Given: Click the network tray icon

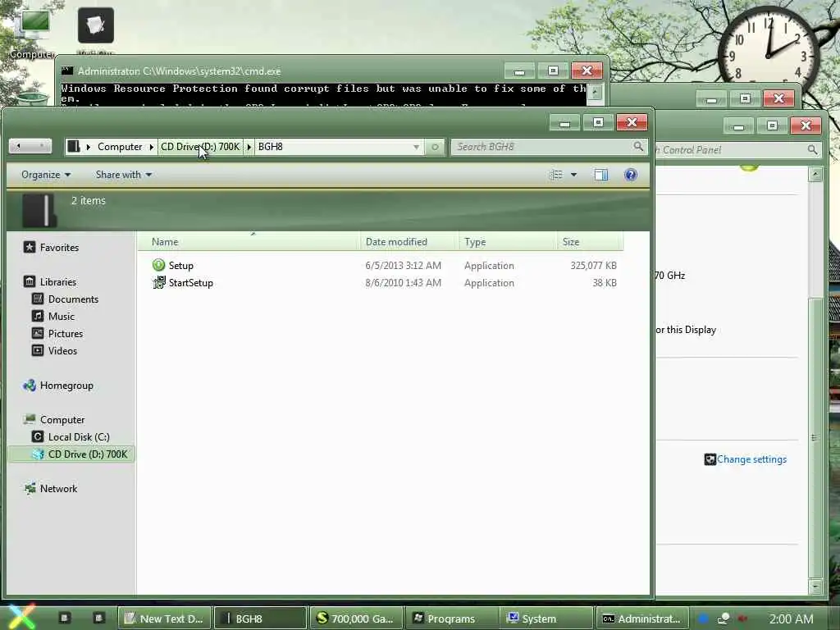Looking at the screenshot, I should [724, 619].
